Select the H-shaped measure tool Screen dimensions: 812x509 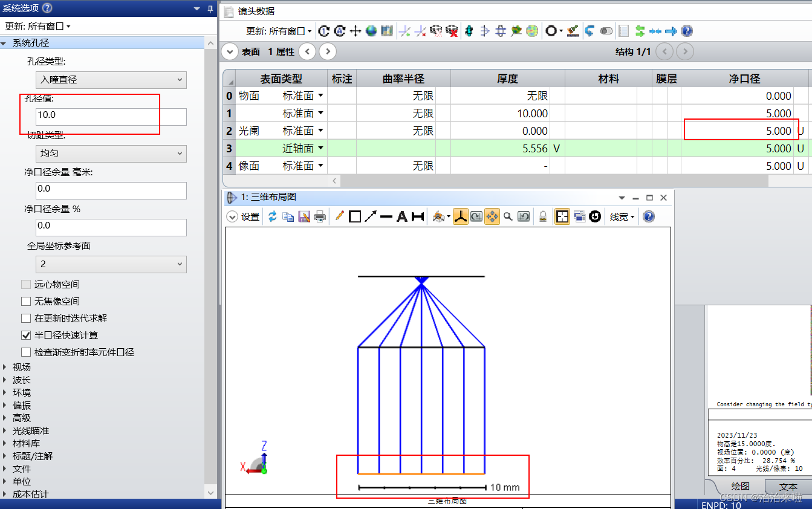pos(417,216)
